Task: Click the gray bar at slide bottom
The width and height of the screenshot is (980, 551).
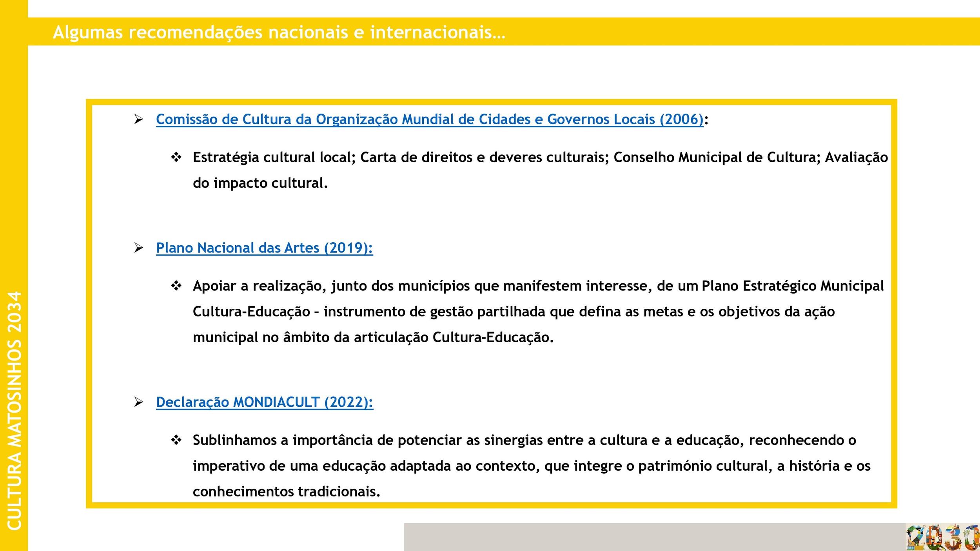Action: (x=655, y=537)
